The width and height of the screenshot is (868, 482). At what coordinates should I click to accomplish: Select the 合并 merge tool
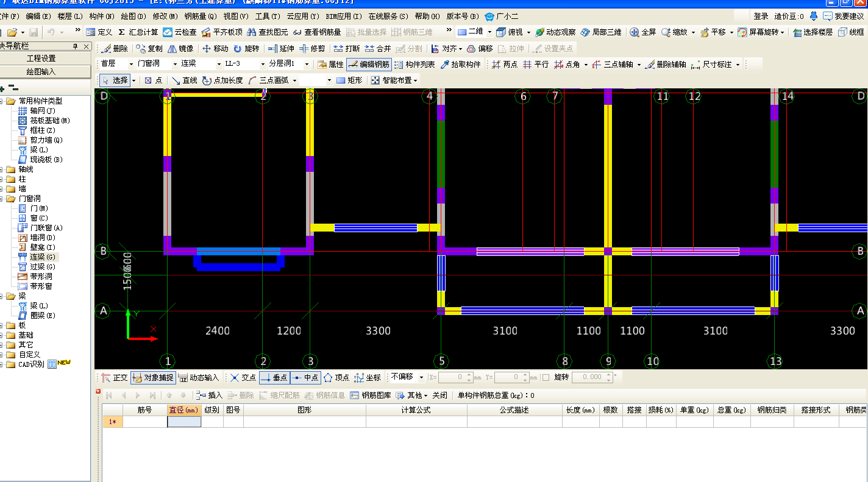pos(378,48)
